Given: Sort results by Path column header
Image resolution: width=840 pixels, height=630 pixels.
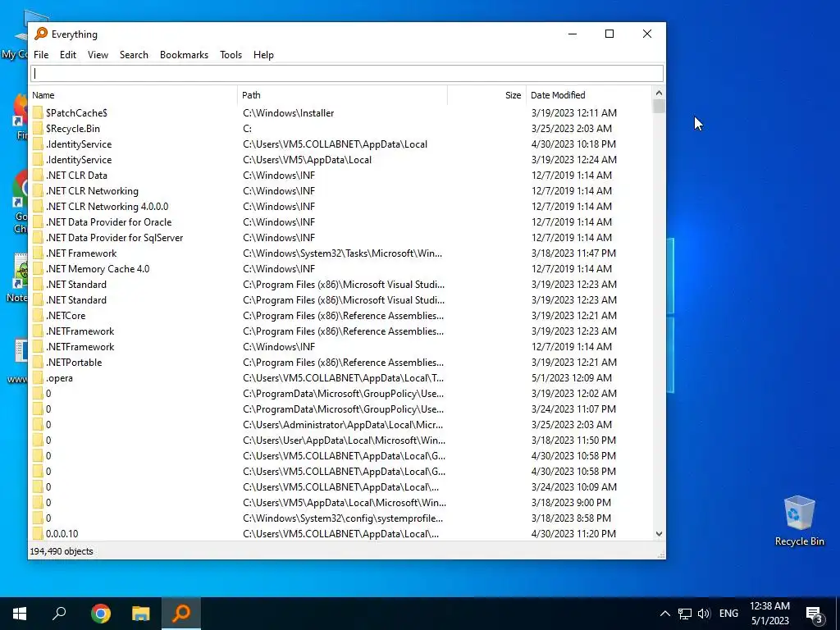Looking at the screenshot, I should pos(343,95).
